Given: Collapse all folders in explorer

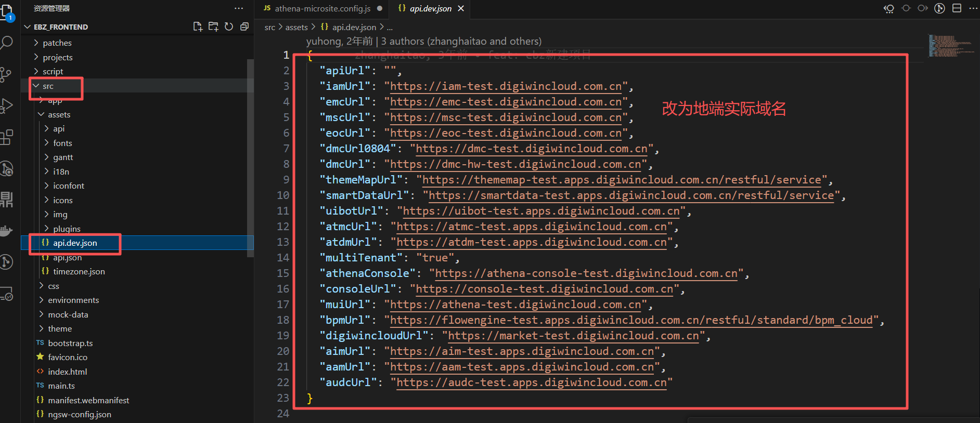Looking at the screenshot, I should pos(244,27).
